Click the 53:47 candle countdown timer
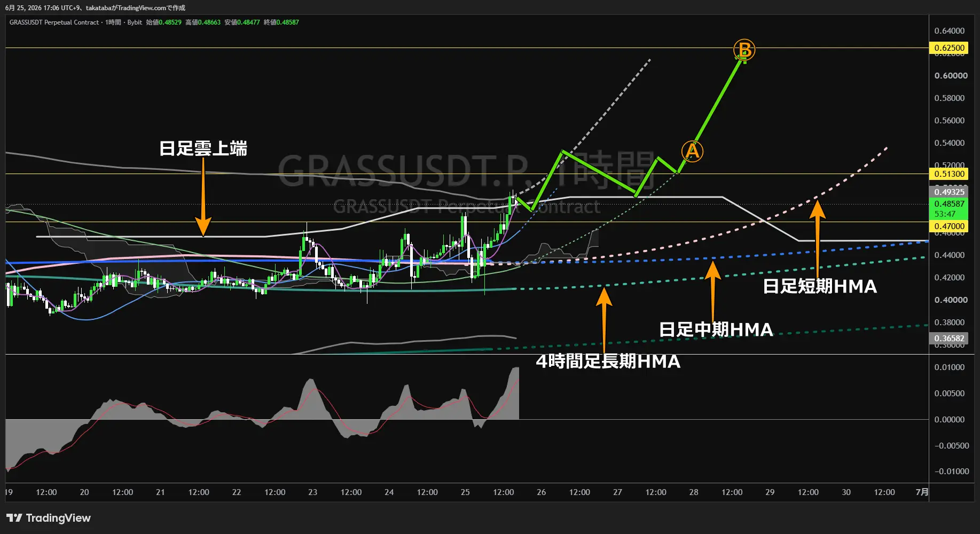 point(945,214)
